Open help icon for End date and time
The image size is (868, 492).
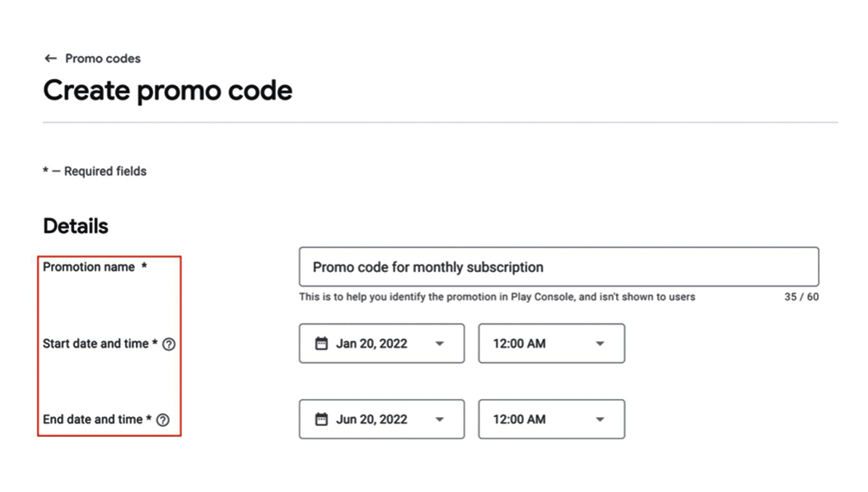[163, 420]
